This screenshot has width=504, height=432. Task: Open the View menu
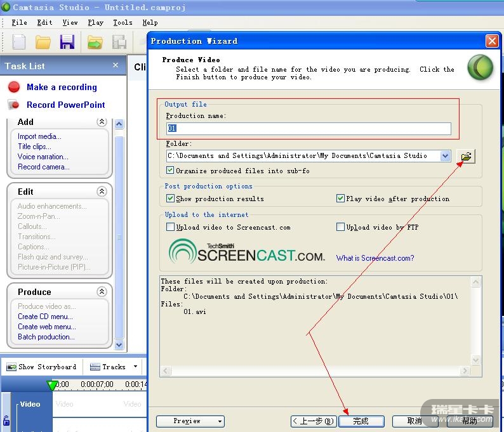(70, 22)
